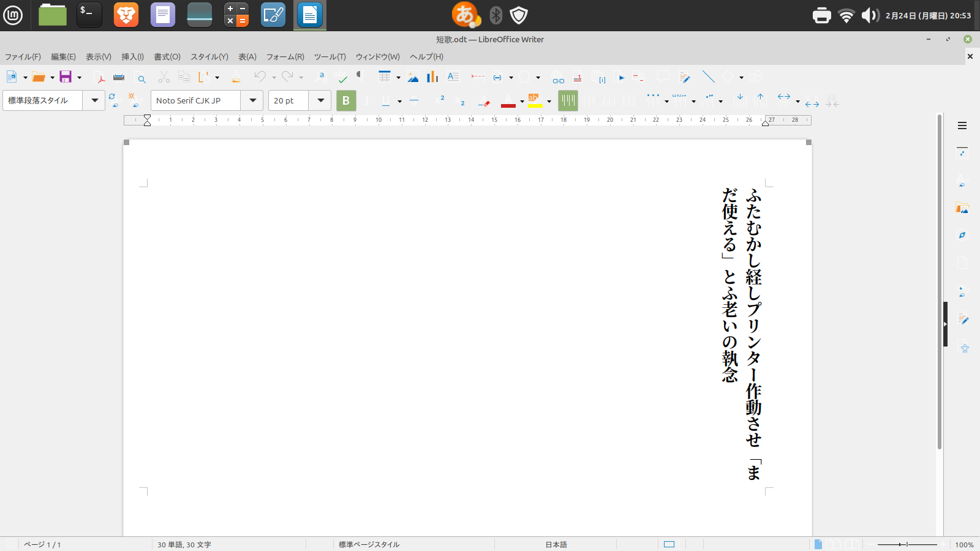Expand the paragraph style dropdown

coord(94,100)
